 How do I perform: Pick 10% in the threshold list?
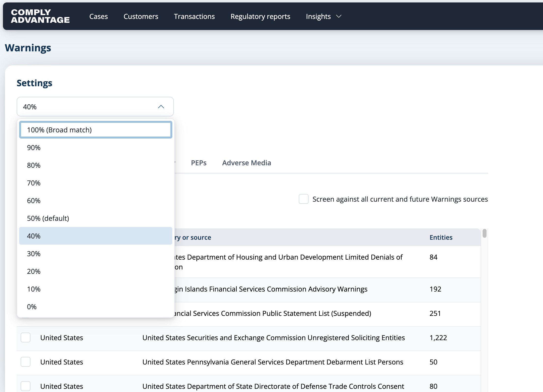click(x=96, y=289)
